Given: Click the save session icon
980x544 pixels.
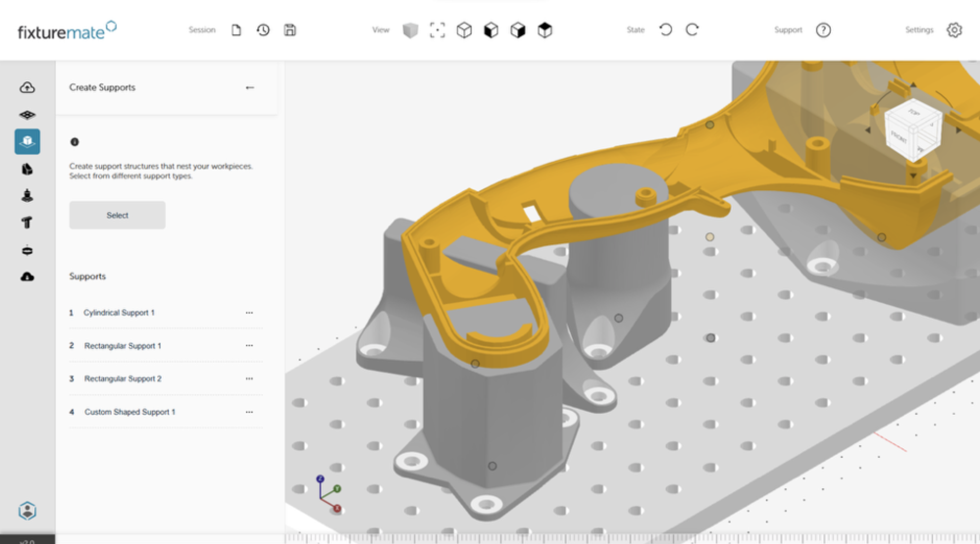Looking at the screenshot, I should (x=290, y=30).
